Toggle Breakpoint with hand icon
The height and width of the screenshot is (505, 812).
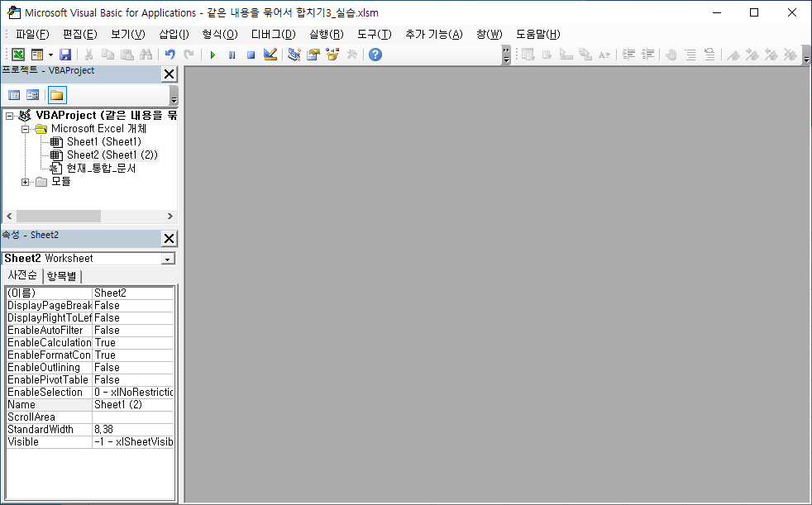tap(671, 55)
